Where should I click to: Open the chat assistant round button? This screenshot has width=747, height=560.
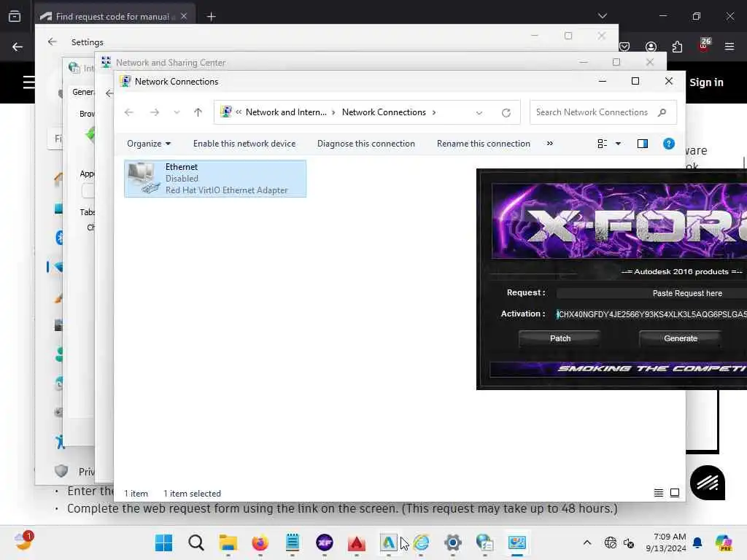tap(708, 483)
